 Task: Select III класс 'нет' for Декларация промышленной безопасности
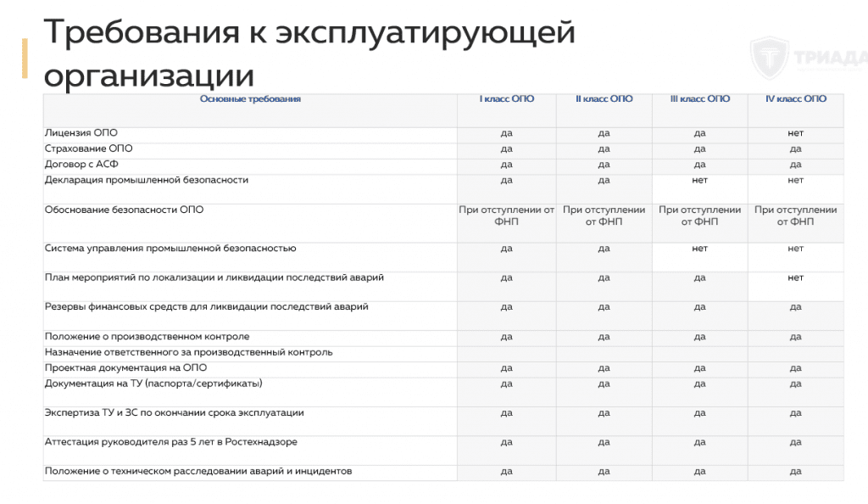coord(699,180)
